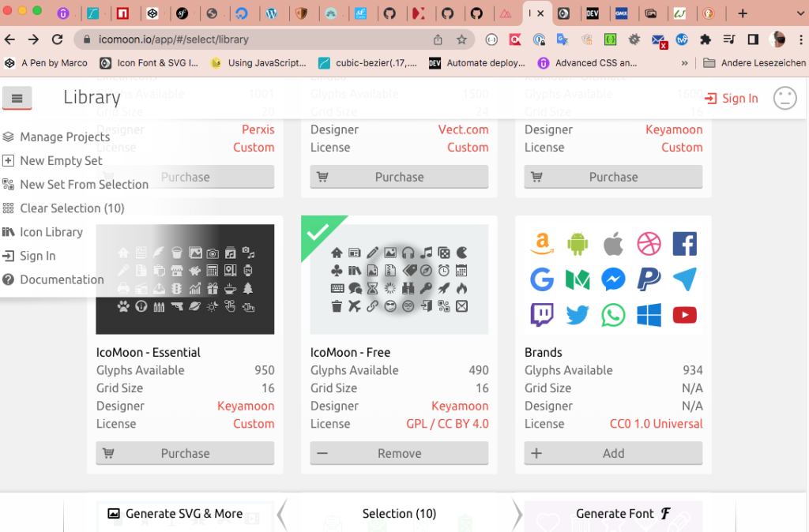
Task: Click the hamburger menu button
Action: (17, 98)
